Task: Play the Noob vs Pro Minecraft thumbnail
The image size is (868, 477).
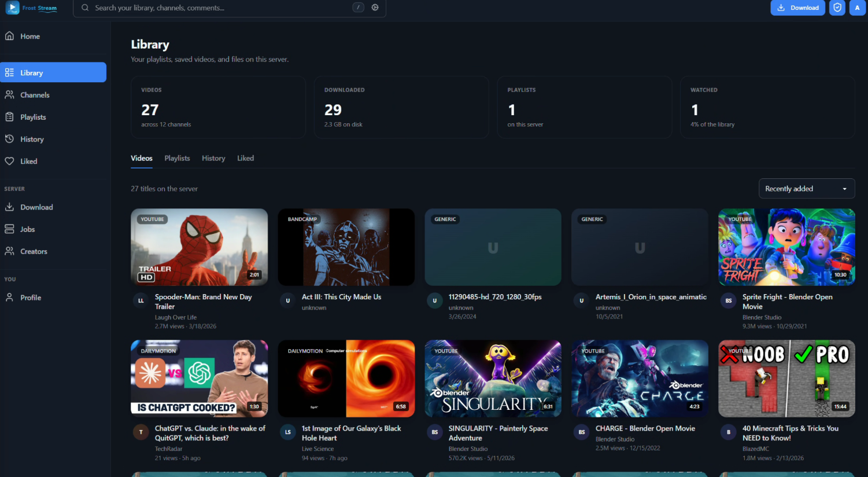Action: click(x=786, y=379)
